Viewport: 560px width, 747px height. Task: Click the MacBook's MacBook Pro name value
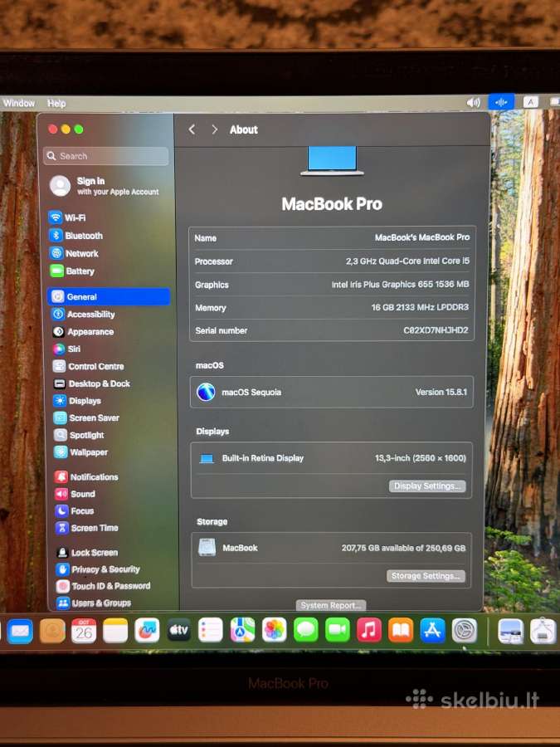point(422,237)
